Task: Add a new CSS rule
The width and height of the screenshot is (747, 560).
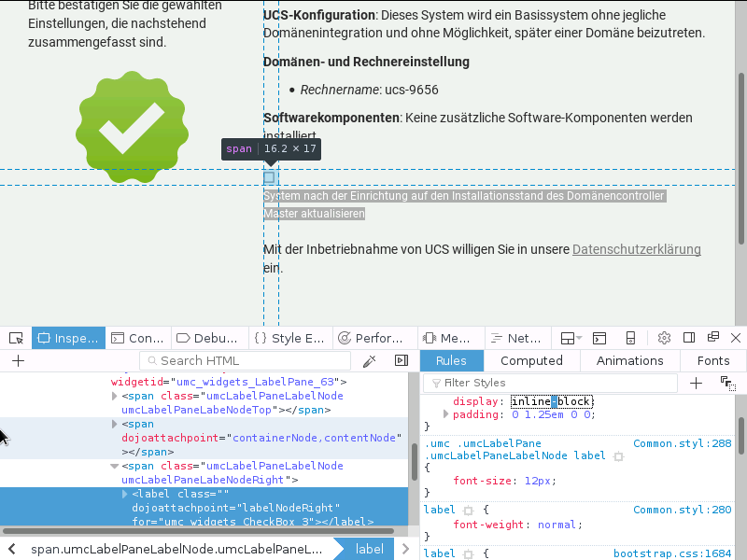Action: pyautogui.click(x=696, y=383)
